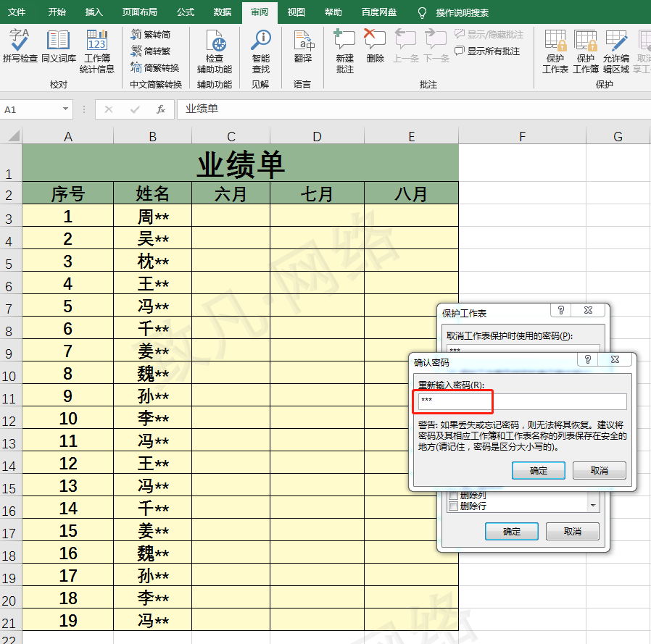This screenshot has width=651, height=644.
Task: Expand the Name Box dropdown arrow
Action: tap(65, 109)
